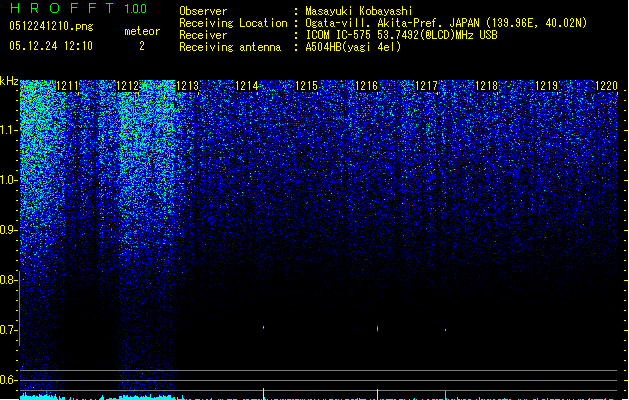
Task: Click the cyan spike below the 1217 echo
Action: [445, 395]
